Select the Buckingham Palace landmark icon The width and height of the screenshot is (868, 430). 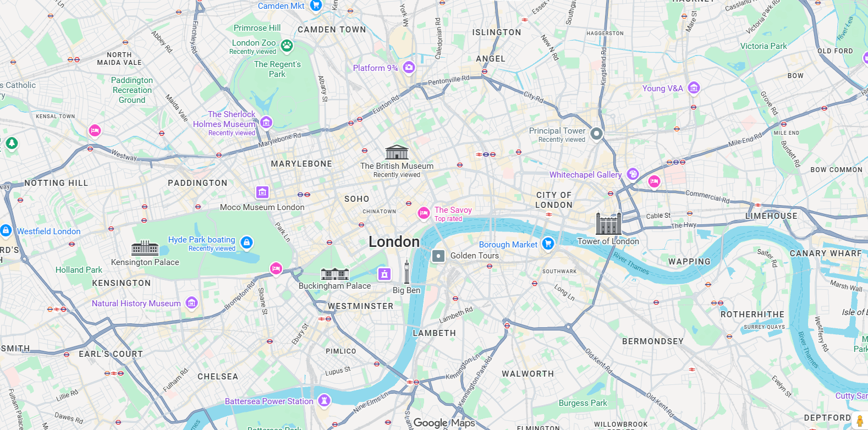(x=335, y=274)
